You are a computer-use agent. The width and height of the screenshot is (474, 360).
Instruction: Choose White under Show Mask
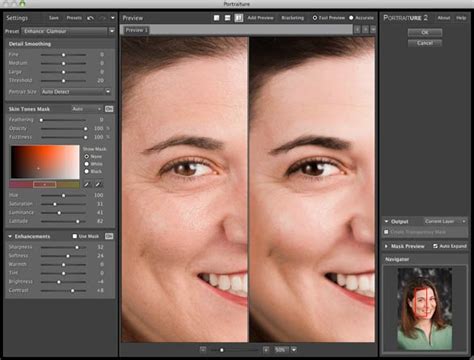(87, 164)
